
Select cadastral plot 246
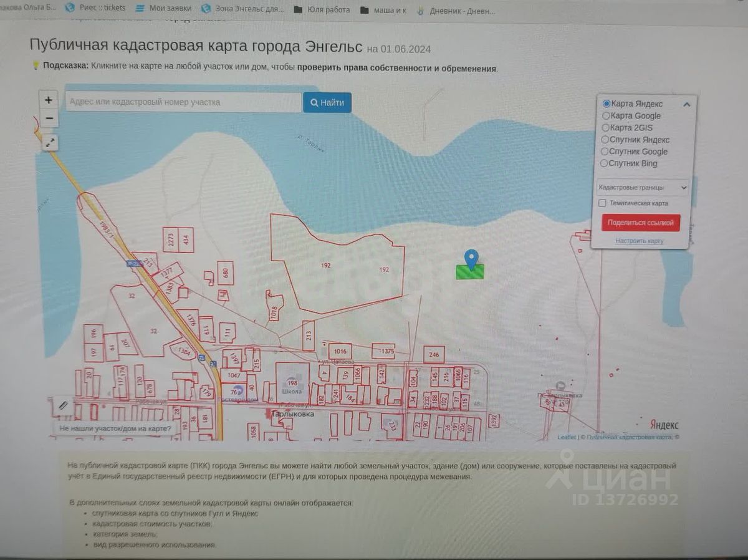click(x=434, y=355)
